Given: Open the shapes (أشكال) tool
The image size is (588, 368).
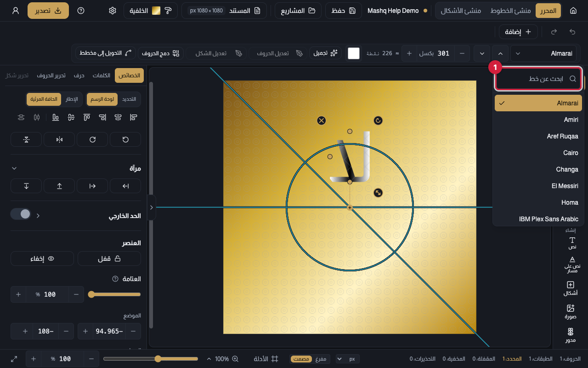Looking at the screenshot, I should 571,288.
